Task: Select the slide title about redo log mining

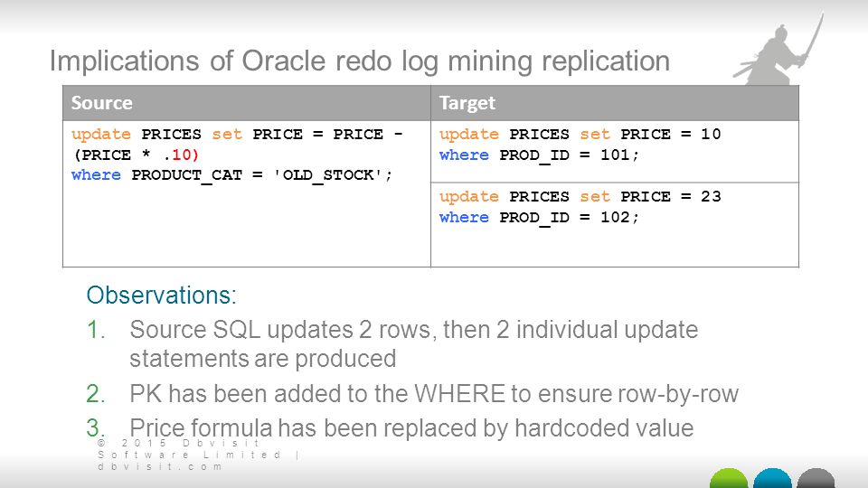Action: point(360,61)
